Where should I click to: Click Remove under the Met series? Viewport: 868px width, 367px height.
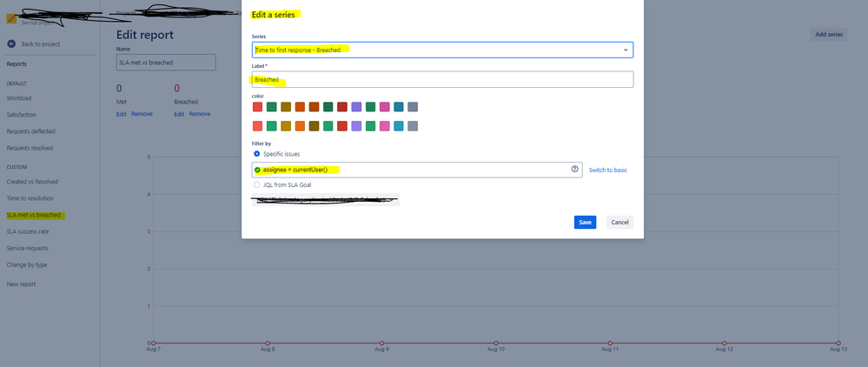pyautogui.click(x=142, y=114)
